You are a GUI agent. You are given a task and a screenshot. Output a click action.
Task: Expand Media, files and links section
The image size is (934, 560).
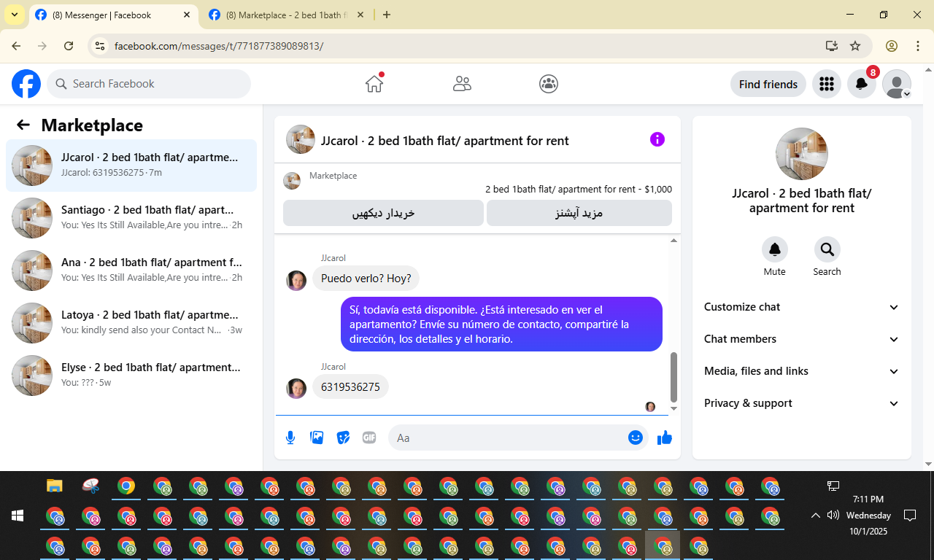802,371
